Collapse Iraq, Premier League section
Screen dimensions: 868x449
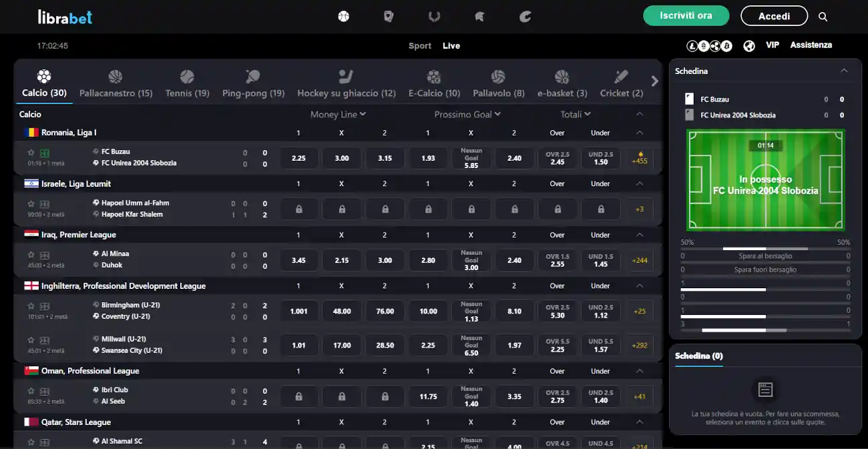[x=640, y=235]
